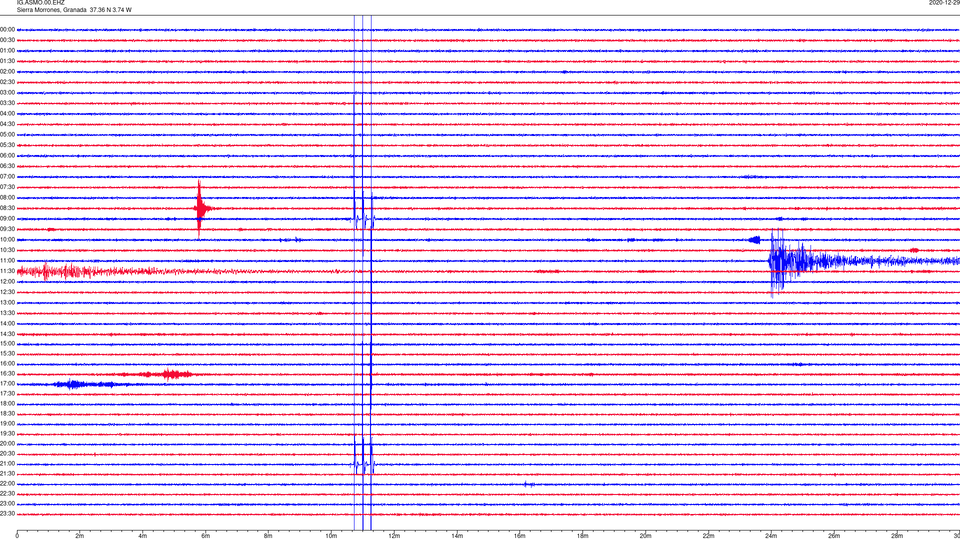Viewport: 960px width, 540px height.
Task: Select the 01:00 time row label
Action: tap(8, 50)
